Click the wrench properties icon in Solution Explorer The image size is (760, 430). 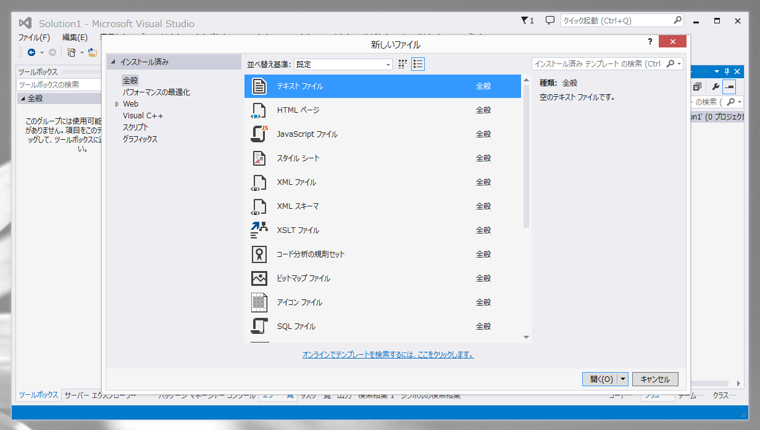[715, 87]
